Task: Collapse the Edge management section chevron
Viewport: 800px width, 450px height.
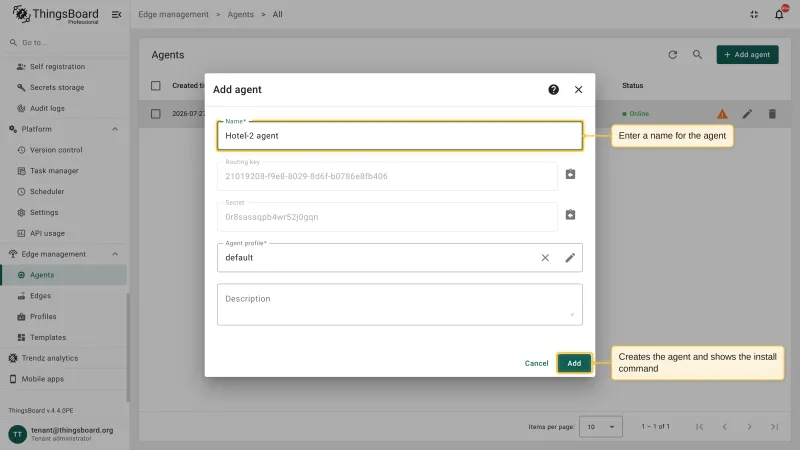Action: [x=115, y=254]
